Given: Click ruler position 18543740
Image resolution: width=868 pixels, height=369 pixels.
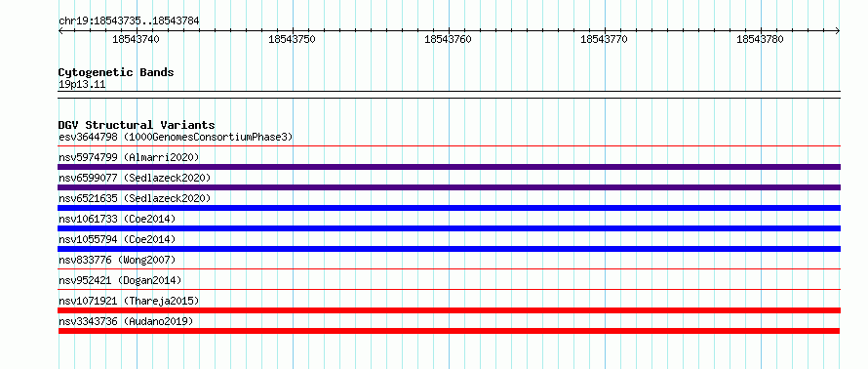Looking at the screenshot, I should pos(137,39).
